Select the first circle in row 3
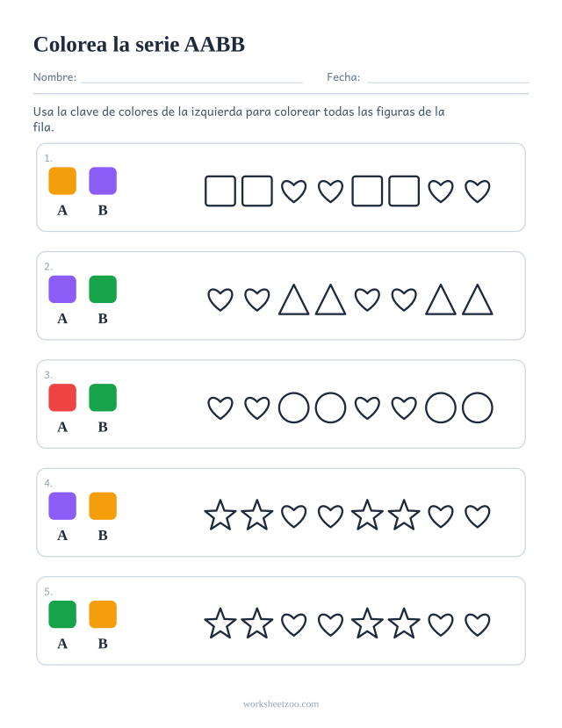Viewport: 562px width, 728px height. pos(294,407)
